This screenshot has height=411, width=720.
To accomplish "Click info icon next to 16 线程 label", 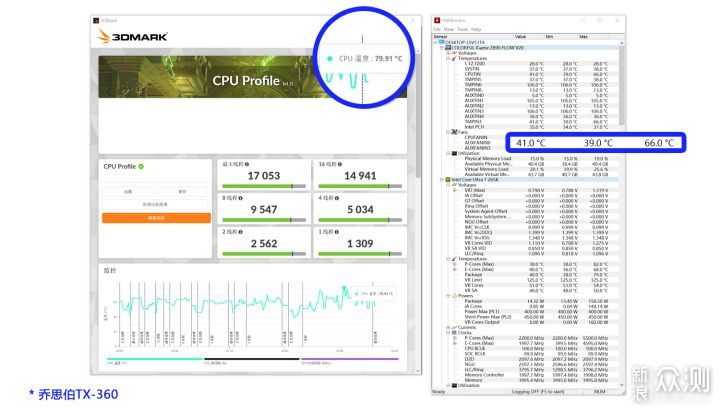I will point(340,164).
